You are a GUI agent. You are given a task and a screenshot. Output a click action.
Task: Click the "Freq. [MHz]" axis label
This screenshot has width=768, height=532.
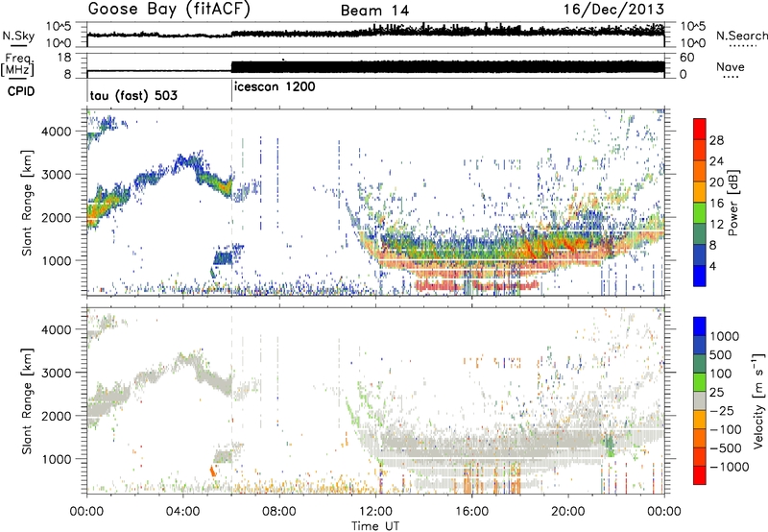(x=17, y=65)
